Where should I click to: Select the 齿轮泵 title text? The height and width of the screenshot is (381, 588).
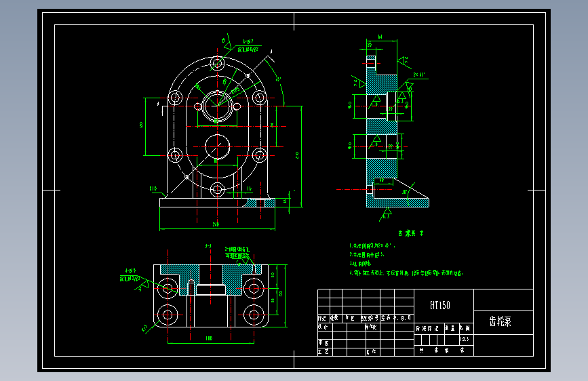click(501, 321)
